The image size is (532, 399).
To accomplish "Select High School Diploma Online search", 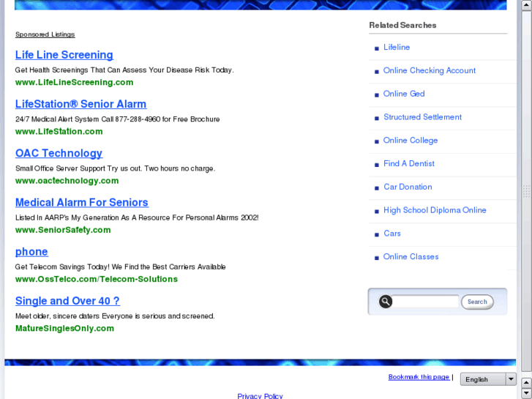I will coord(435,211).
